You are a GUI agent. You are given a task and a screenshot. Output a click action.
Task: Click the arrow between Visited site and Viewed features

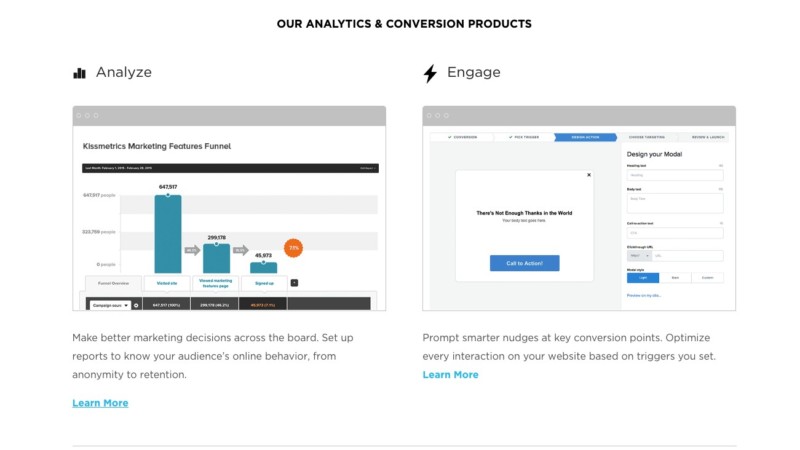click(192, 250)
